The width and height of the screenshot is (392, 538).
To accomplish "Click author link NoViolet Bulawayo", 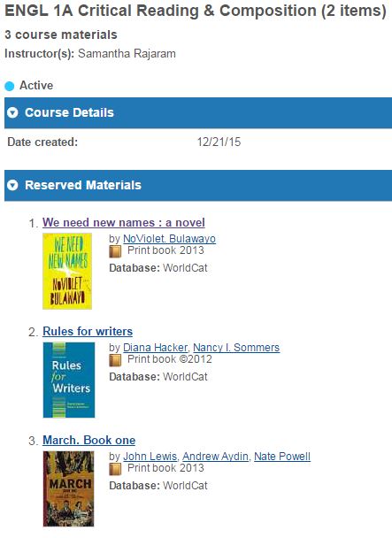I will pyautogui.click(x=169, y=238).
